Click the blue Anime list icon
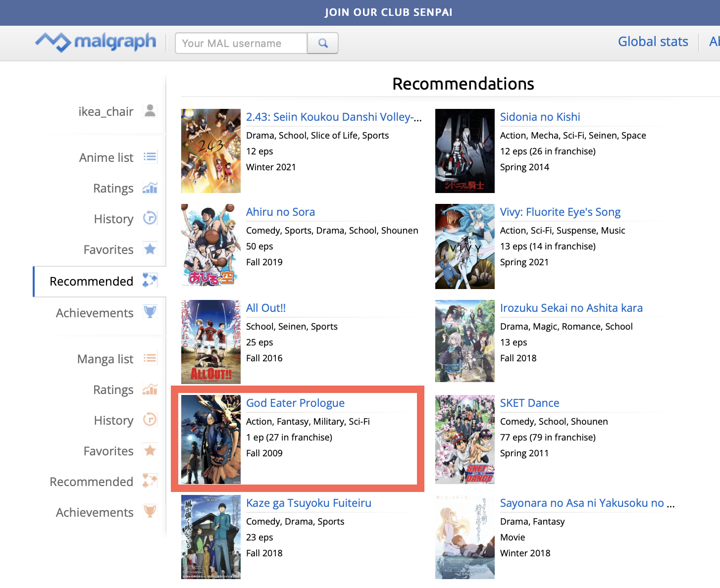Viewport: 720px width, 588px height. [150, 157]
